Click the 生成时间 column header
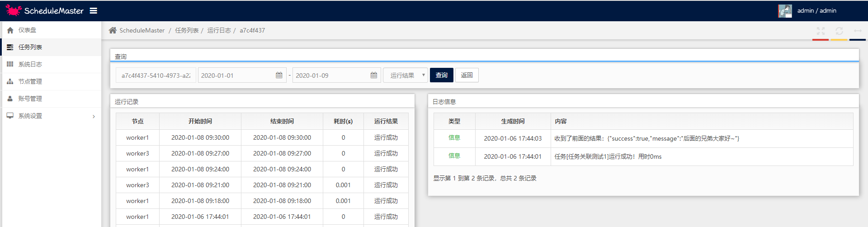The width and height of the screenshot is (868, 227). [x=513, y=121]
